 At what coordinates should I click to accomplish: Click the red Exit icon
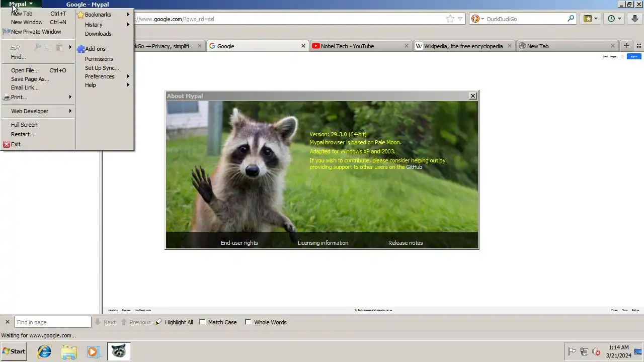pos(6,144)
